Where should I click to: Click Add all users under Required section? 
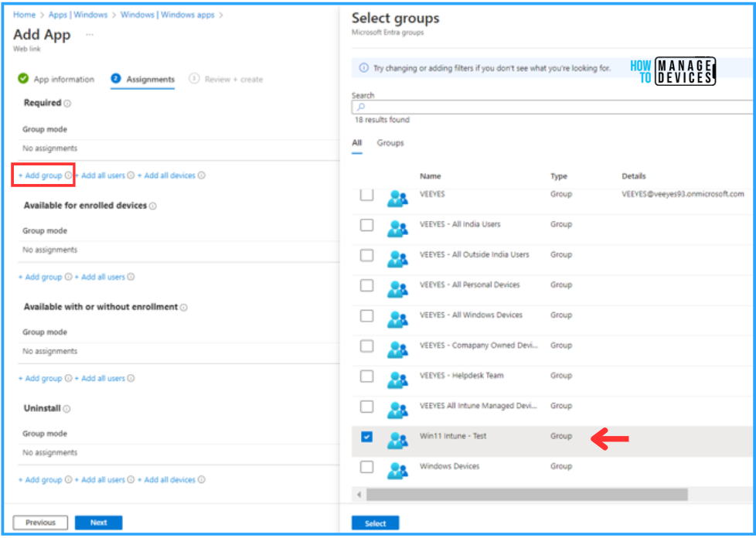coord(100,175)
